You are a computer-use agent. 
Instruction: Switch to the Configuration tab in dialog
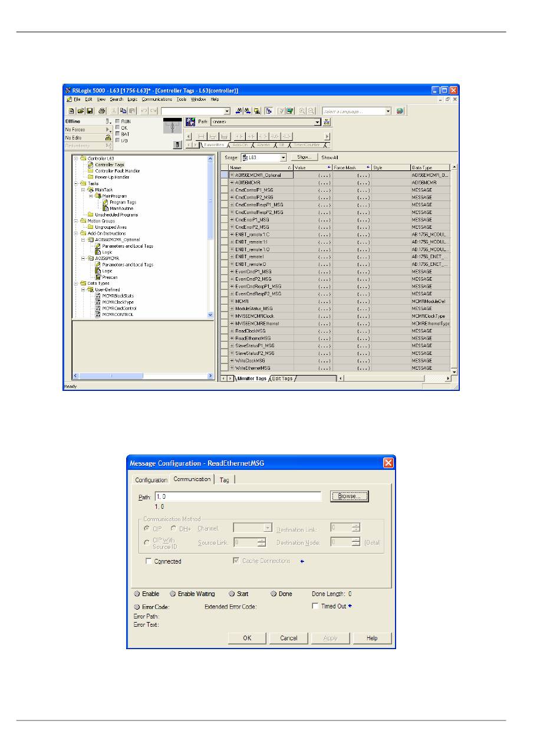(x=151, y=480)
